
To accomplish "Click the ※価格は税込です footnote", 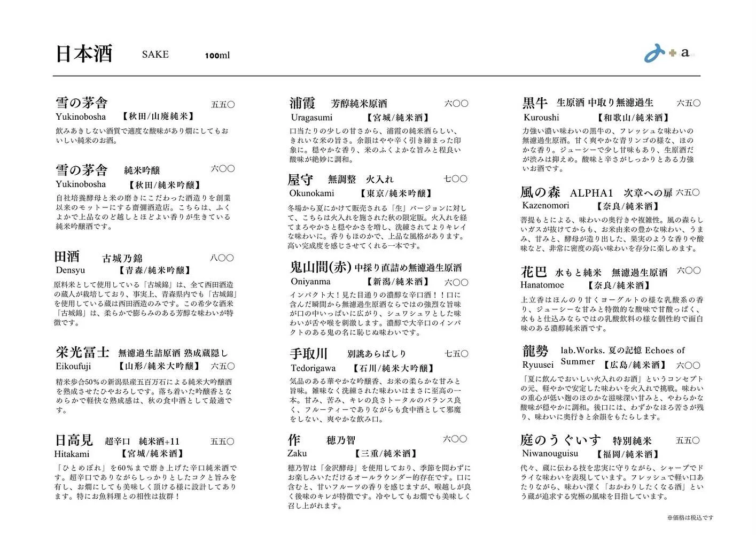I will point(689,517).
